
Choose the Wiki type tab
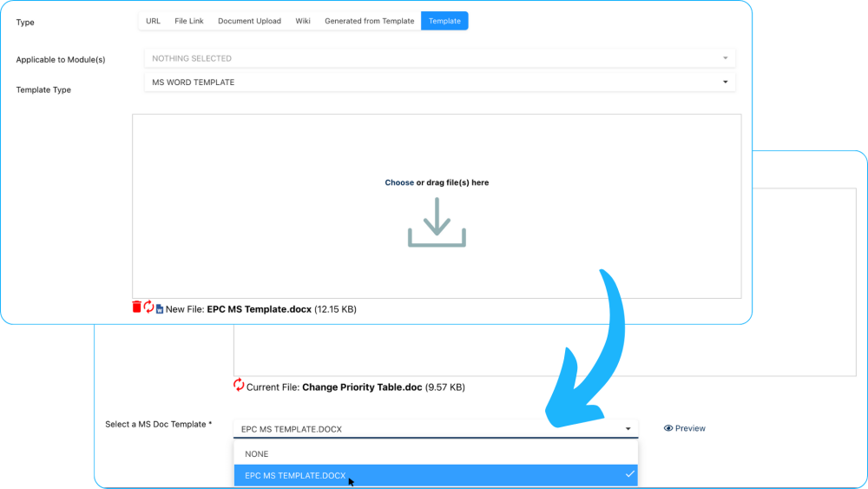[303, 21]
